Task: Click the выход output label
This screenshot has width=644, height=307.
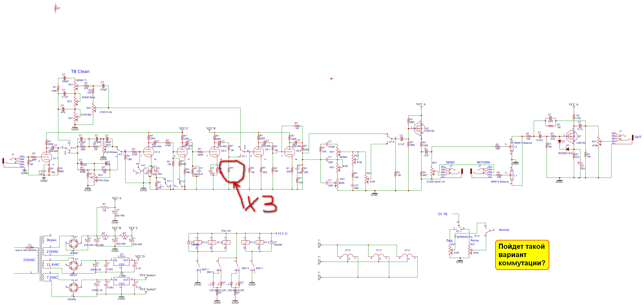Action: [504, 230]
